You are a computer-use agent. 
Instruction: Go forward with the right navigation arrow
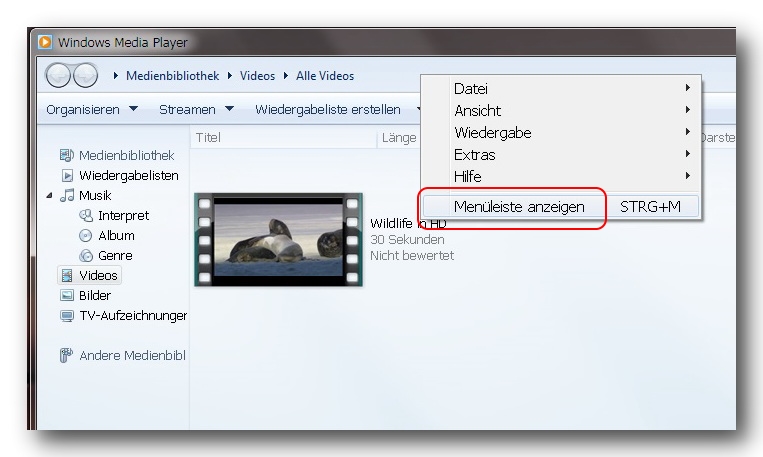point(85,75)
